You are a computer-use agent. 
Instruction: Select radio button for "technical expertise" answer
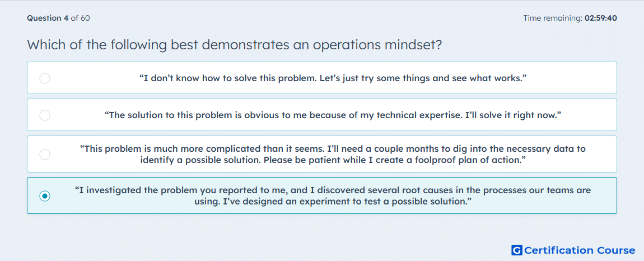pos(45,115)
